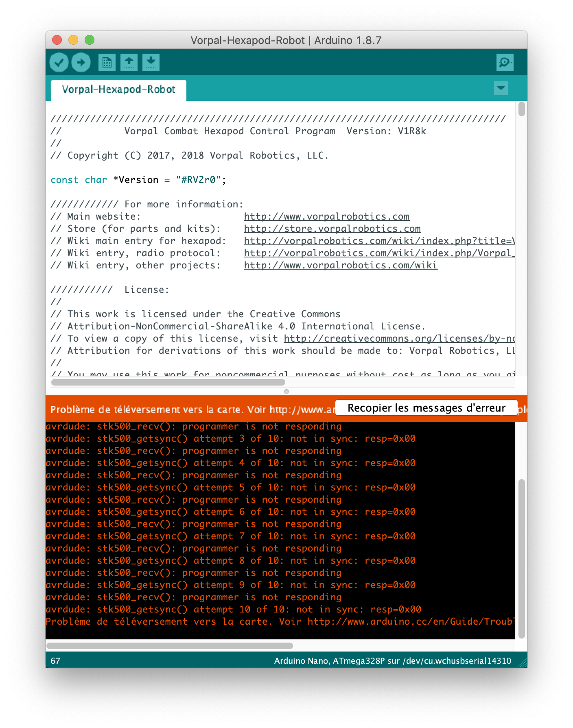This screenshot has height=728, width=573.
Task: Open a sketch with the up-arrow icon
Action: 129,62
